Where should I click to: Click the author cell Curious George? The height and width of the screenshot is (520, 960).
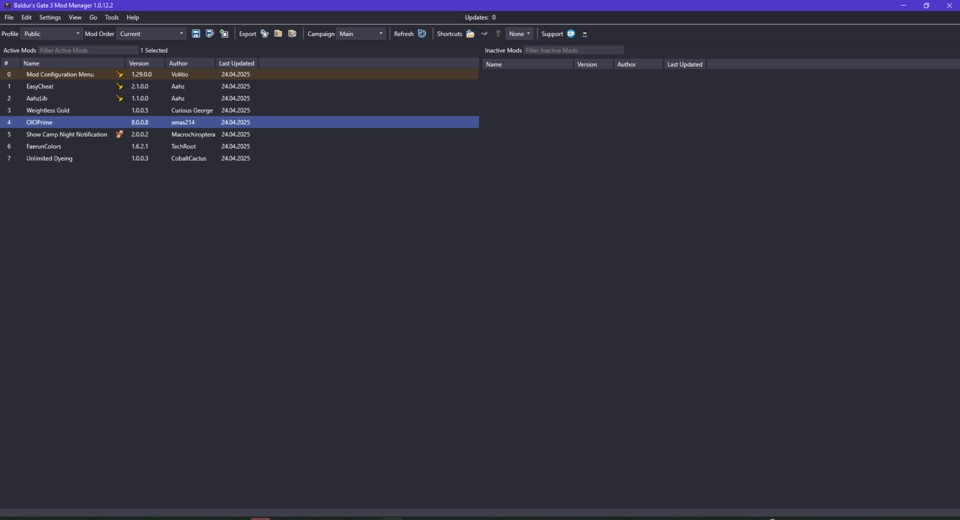(192, 110)
